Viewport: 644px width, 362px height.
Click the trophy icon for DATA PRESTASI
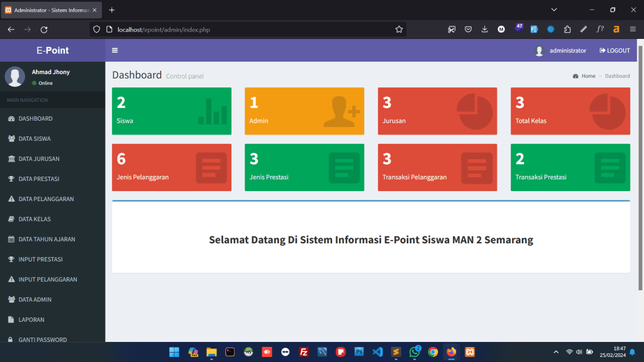coord(11,178)
